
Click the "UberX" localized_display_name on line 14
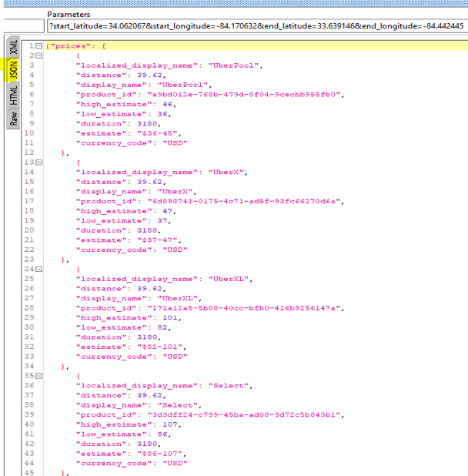tap(226, 173)
